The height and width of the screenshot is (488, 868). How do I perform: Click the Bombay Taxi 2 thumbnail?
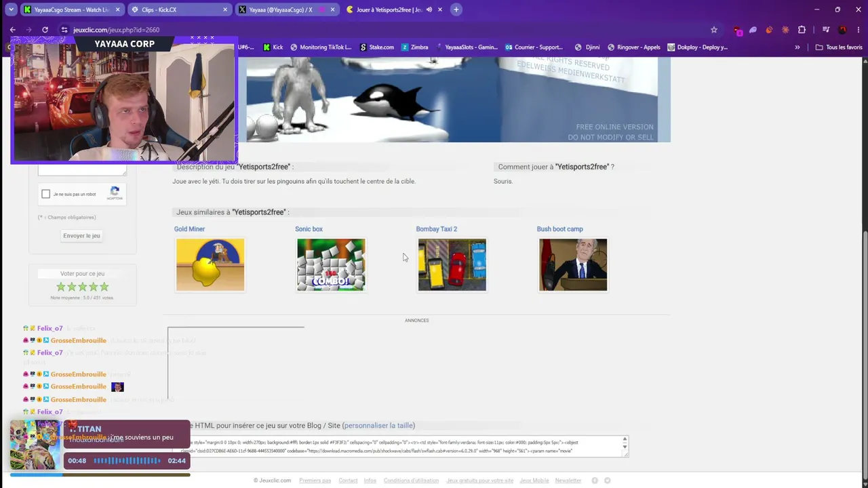coord(452,264)
